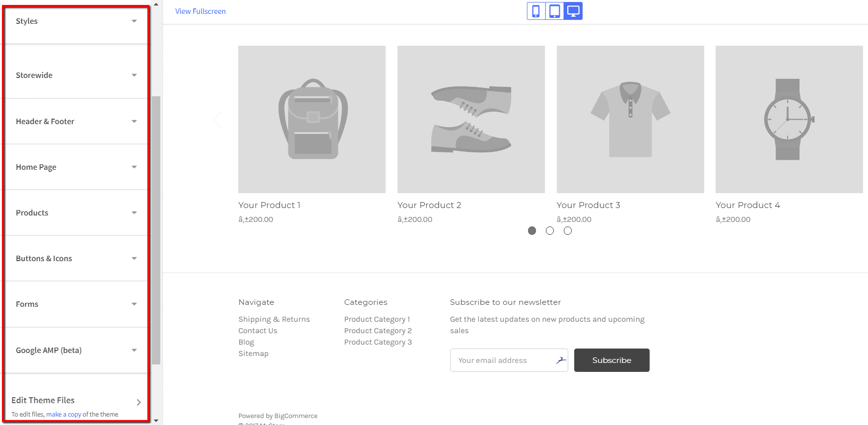
Task: Select desktop device preview
Action: [573, 11]
